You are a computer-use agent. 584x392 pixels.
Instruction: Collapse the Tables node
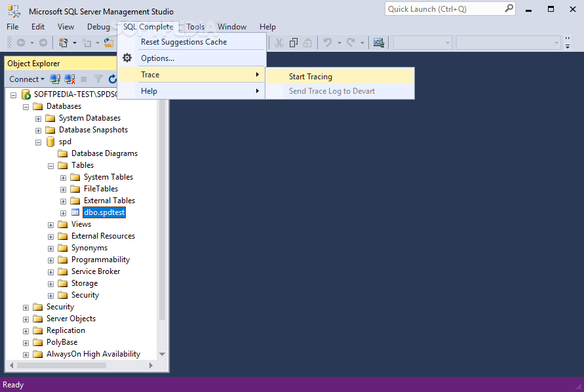pyautogui.click(x=50, y=167)
